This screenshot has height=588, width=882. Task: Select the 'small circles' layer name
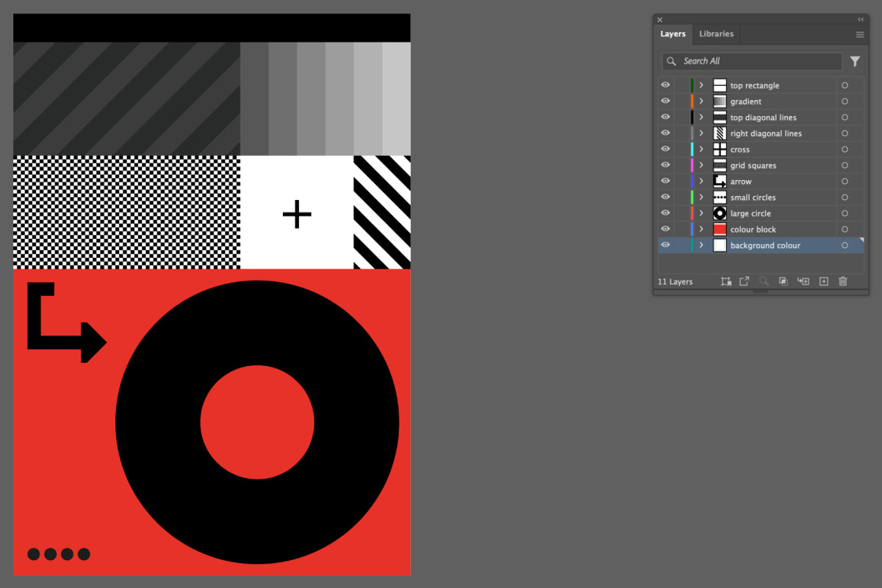point(753,198)
